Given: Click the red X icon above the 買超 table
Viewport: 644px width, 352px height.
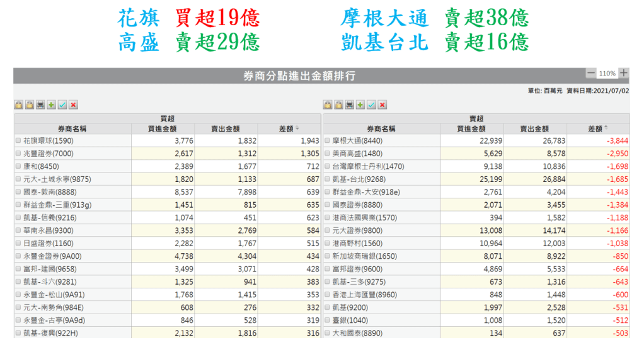Looking at the screenshot, I should tap(74, 105).
